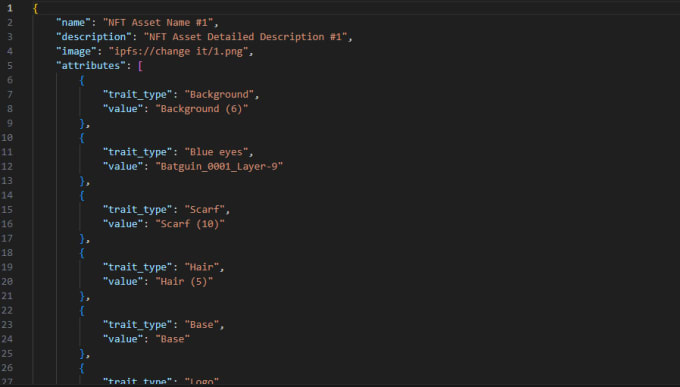Click the "description" key on line 3
This screenshot has width=680, height=387.
click(94, 37)
